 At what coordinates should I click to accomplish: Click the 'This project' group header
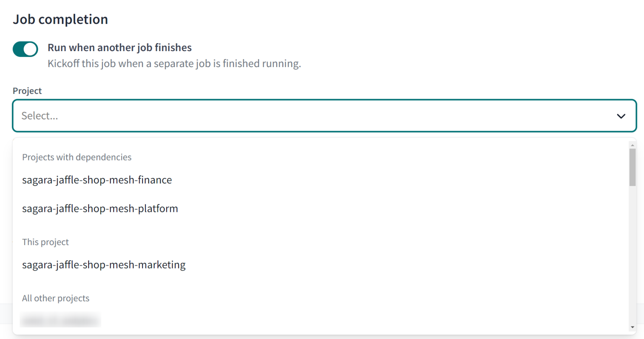point(45,242)
